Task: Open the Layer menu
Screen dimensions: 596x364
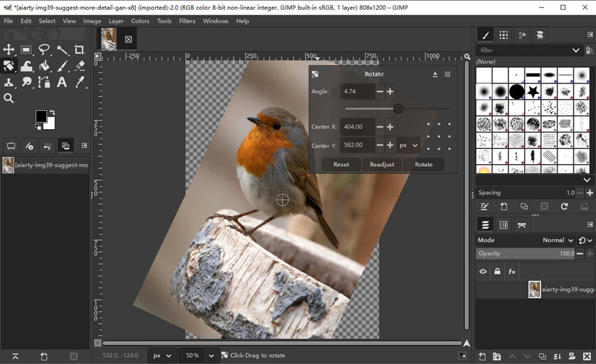Action: coord(116,21)
